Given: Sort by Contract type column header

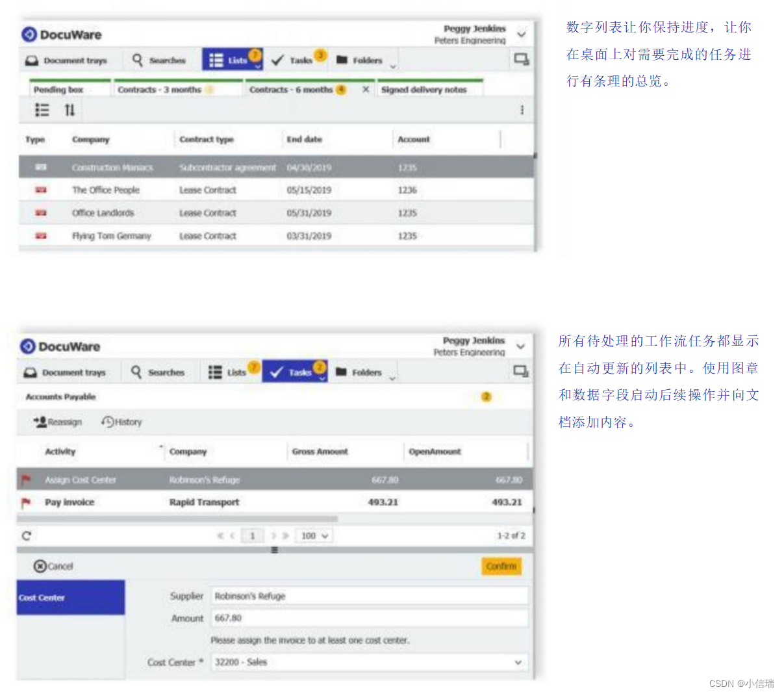Looking at the screenshot, I should tap(207, 139).
